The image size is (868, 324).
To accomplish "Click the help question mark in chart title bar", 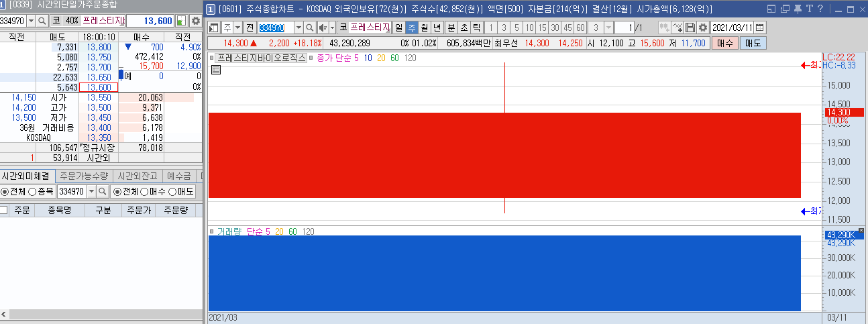I will point(820,9).
